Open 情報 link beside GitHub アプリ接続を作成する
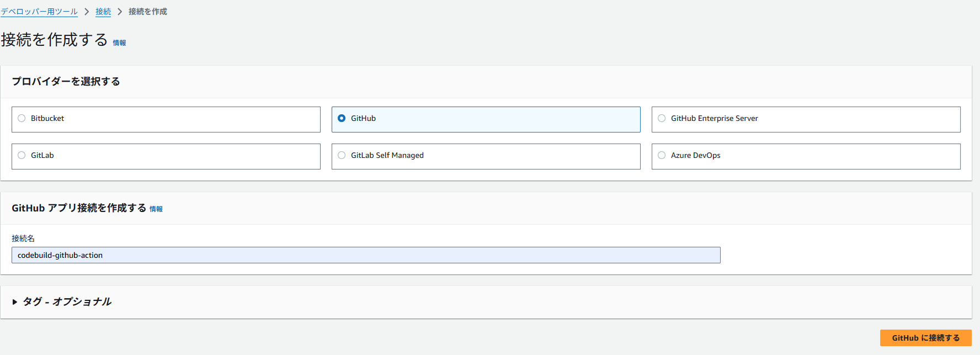 (x=156, y=209)
